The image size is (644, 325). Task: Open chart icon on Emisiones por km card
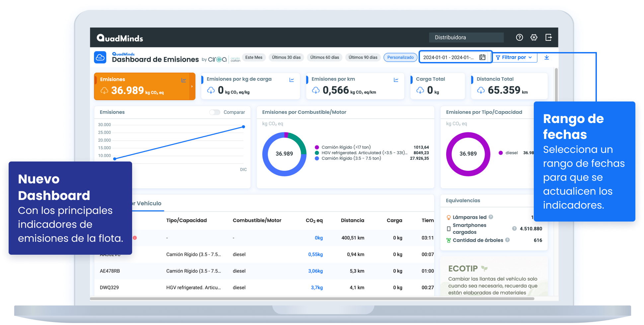point(396,80)
